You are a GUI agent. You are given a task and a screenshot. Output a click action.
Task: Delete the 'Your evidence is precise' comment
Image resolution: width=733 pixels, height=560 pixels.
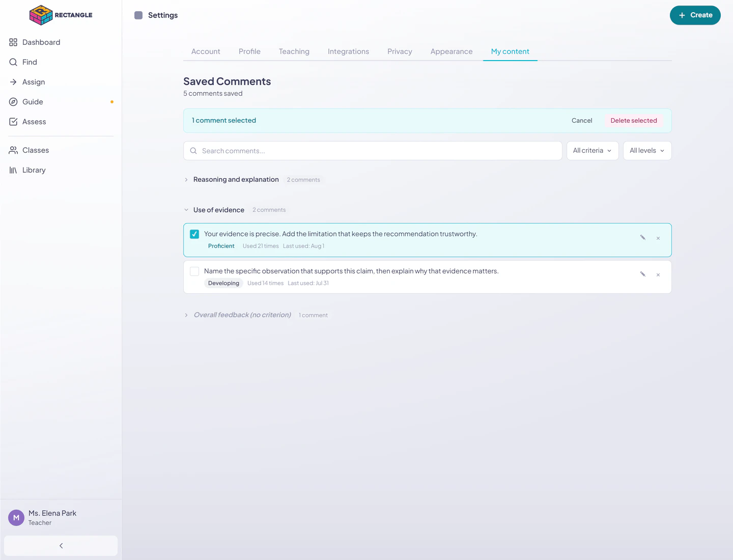[658, 238]
